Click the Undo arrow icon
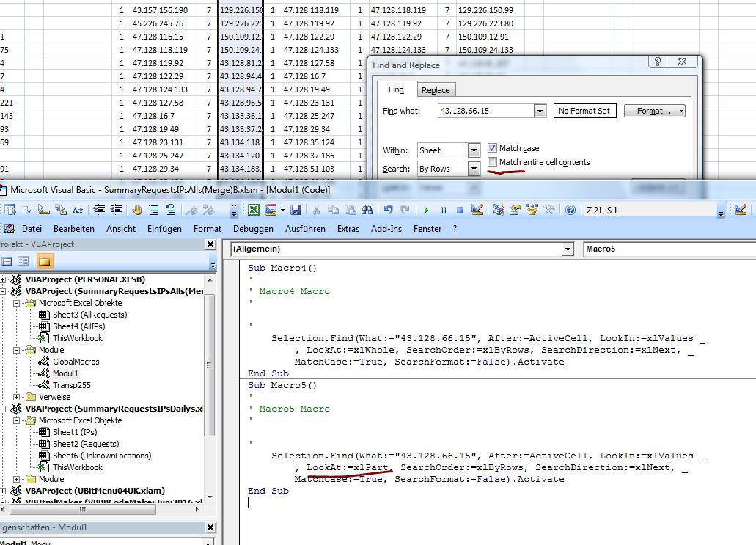The image size is (756, 545). [388, 210]
